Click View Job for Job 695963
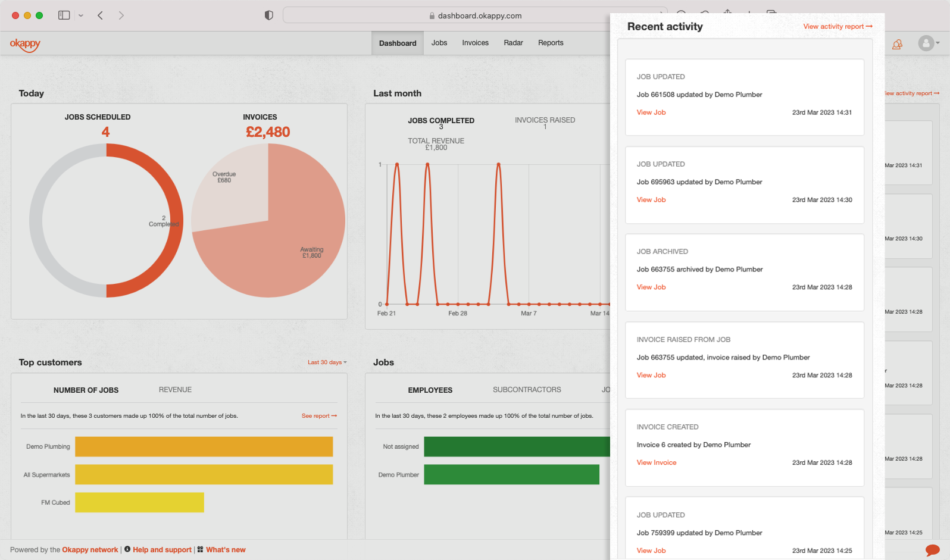Screen dimensions: 950x560 tap(651, 200)
